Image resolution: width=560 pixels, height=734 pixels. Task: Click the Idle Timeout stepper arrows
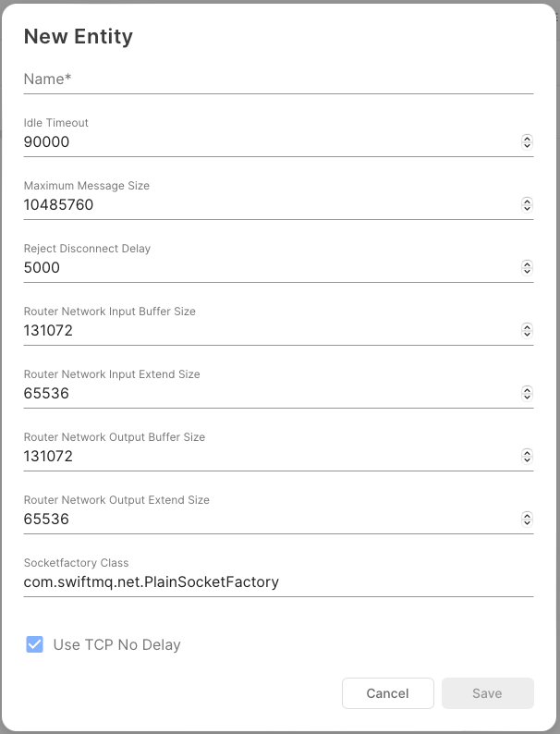tap(527, 142)
